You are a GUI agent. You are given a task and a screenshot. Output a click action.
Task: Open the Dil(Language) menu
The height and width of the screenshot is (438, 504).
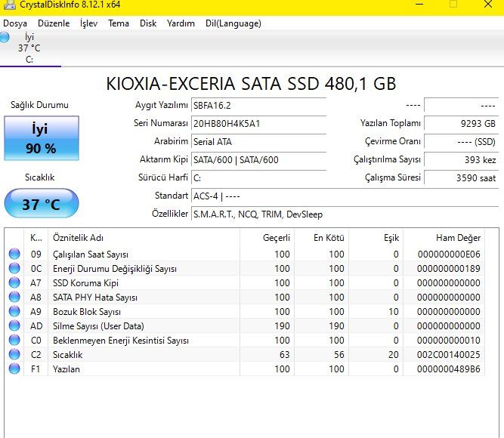click(x=233, y=23)
